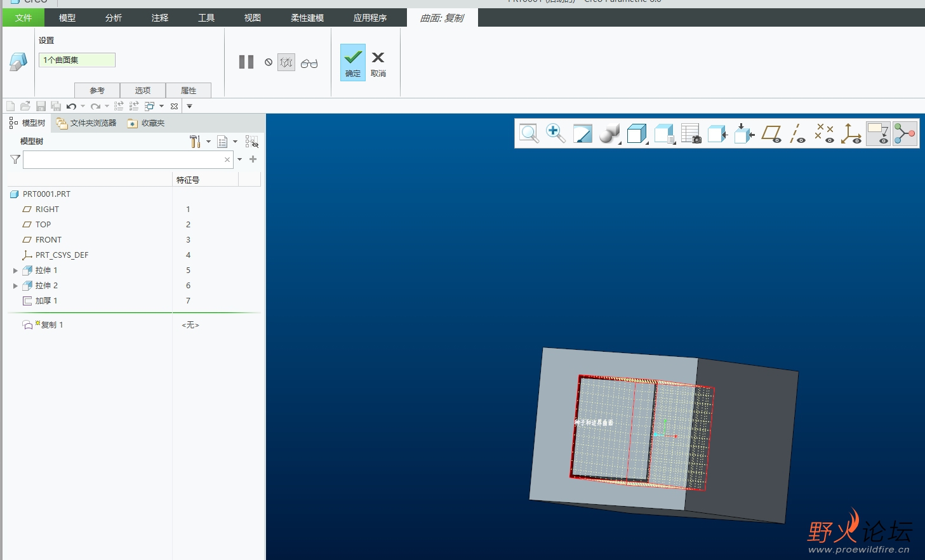The height and width of the screenshot is (560, 925).
Task: Switch to the 视图 ribbon tab
Action: (253, 18)
